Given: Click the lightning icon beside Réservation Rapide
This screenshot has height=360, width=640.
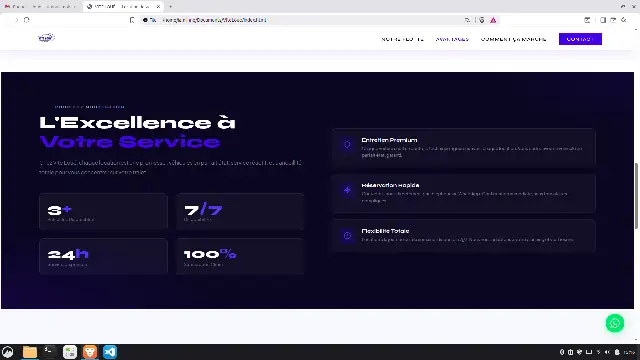Looking at the screenshot, I should pos(347,190).
